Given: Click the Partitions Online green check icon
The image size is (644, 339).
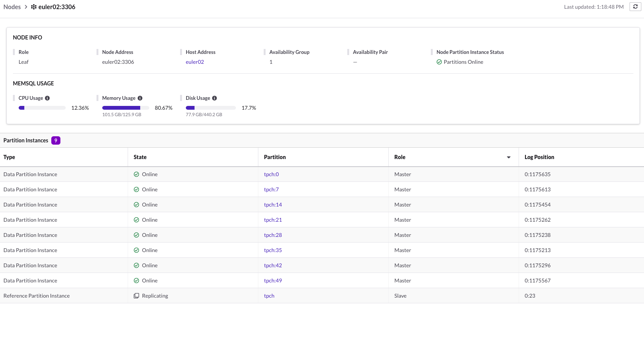Looking at the screenshot, I should tap(439, 62).
